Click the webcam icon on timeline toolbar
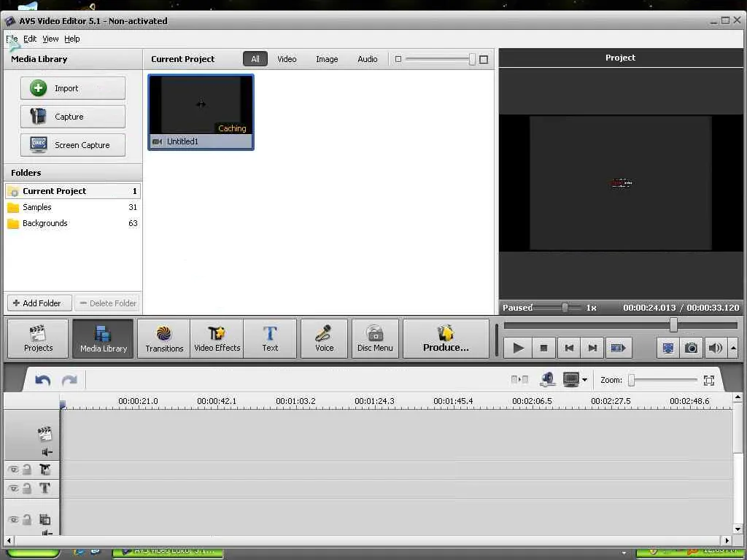The height and width of the screenshot is (560, 747). tap(548, 379)
